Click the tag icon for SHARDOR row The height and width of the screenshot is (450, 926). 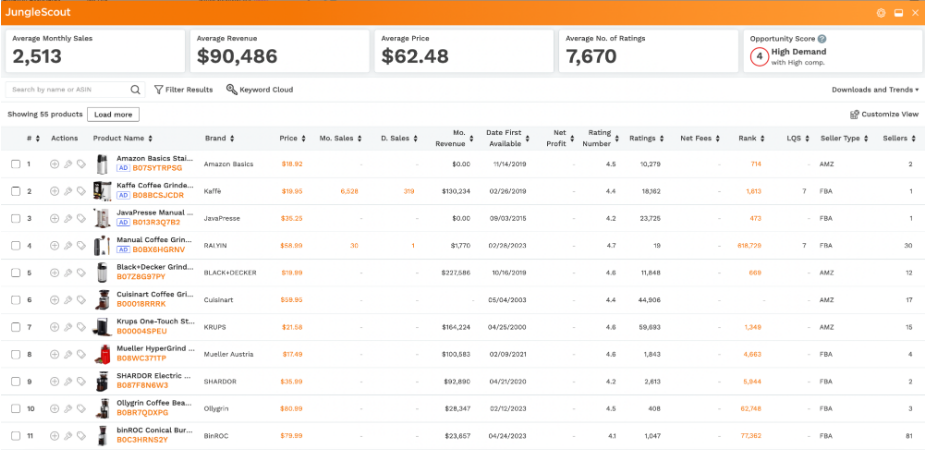pyautogui.click(x=81, y=381)
